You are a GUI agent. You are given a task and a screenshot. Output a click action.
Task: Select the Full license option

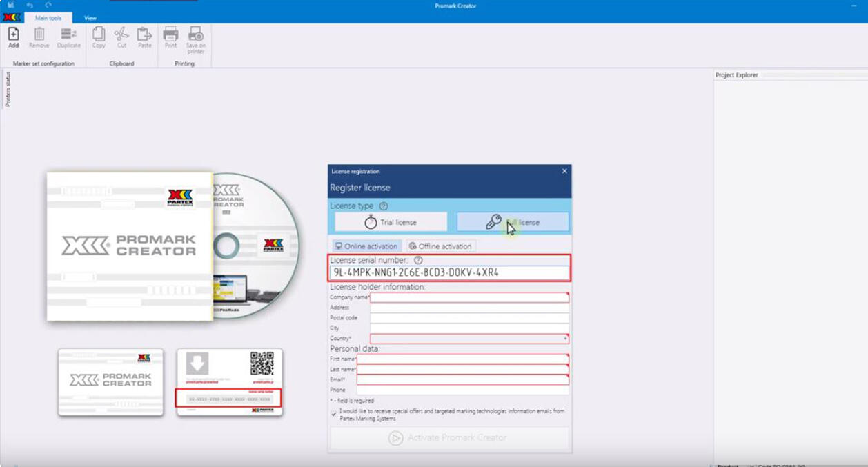click(513, 222)
